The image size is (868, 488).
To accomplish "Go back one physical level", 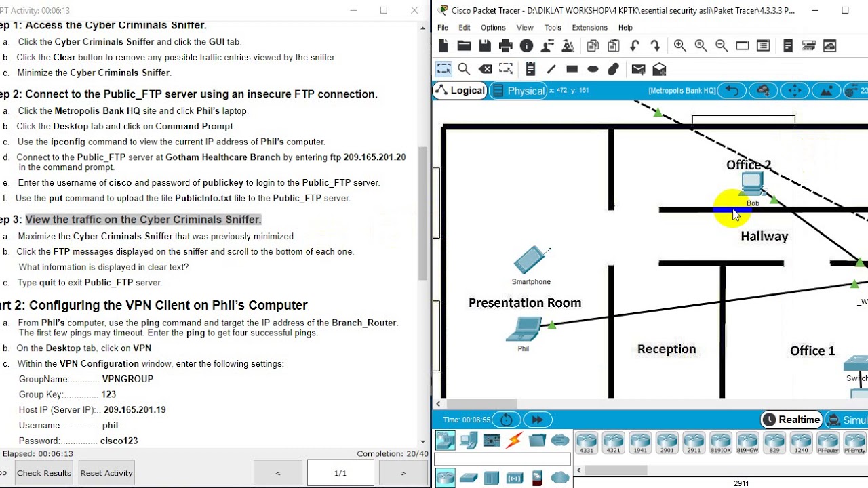I will [732, 91].
